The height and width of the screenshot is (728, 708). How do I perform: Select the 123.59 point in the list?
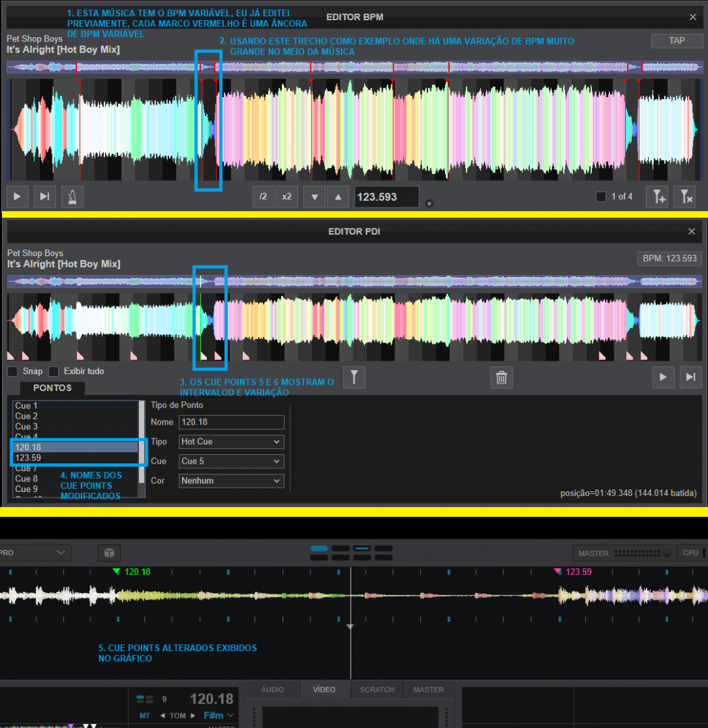coord(76,458)
